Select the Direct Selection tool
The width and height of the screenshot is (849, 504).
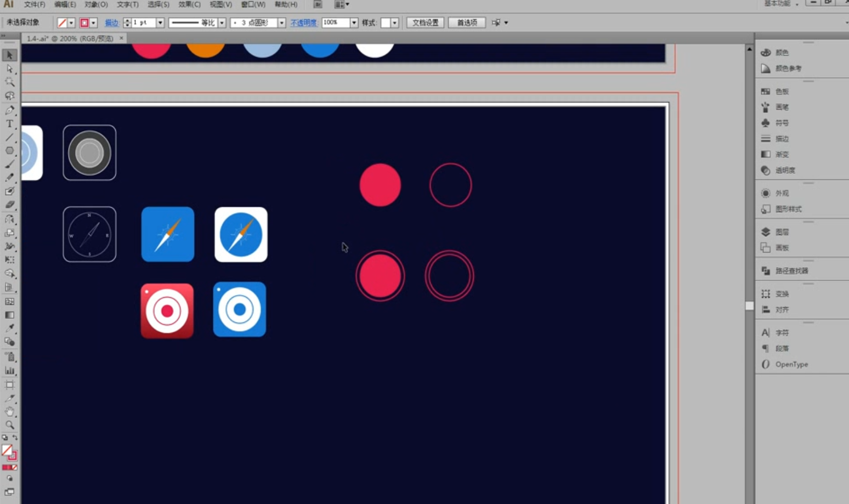click(9, 69)
